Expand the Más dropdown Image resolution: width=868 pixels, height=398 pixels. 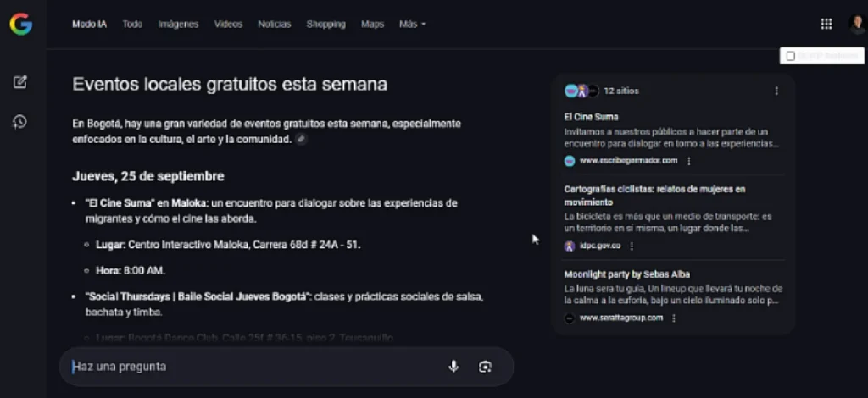[x=412, y=25]
